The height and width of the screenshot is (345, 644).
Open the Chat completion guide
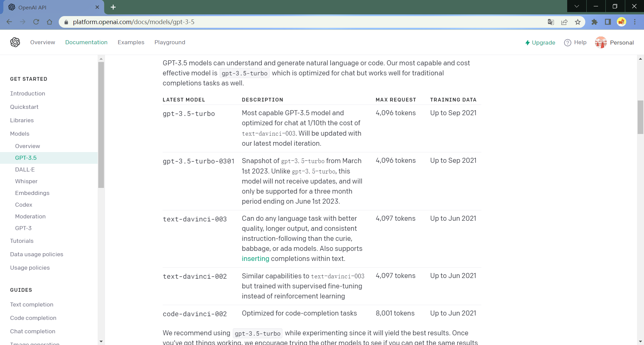click(33, 331)
